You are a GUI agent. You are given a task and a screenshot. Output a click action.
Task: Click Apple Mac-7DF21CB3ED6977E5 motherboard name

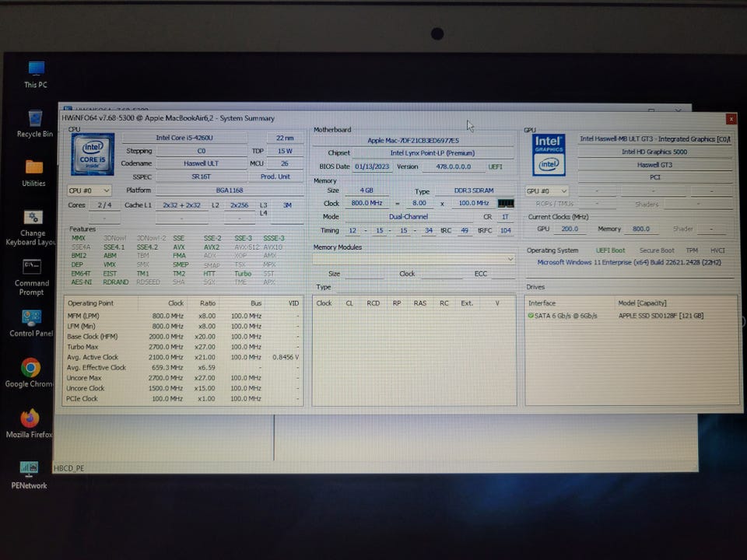click(413, 141)
